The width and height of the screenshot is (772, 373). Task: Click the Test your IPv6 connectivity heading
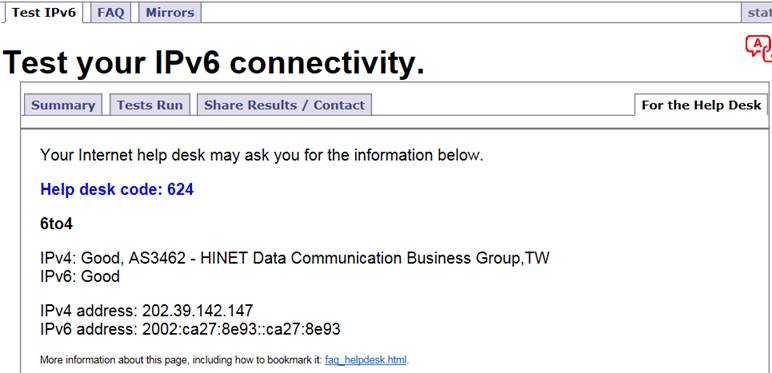pos(214,63)
